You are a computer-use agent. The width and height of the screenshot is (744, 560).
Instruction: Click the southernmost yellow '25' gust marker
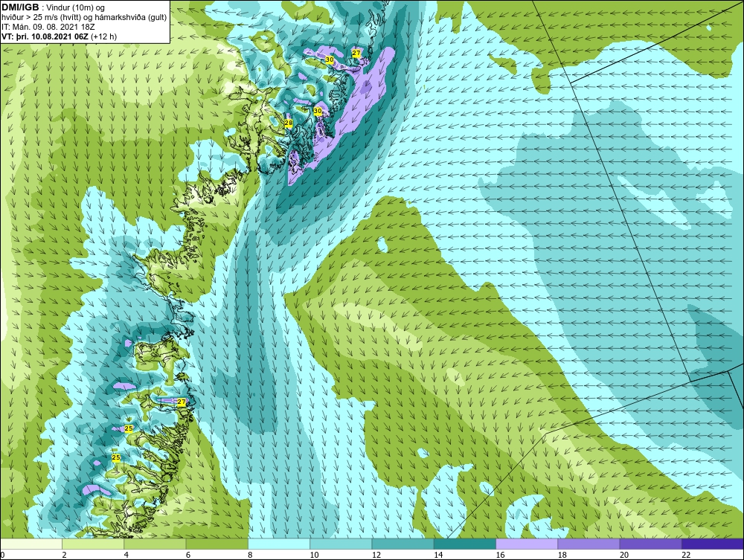click(x=116, y=457)
